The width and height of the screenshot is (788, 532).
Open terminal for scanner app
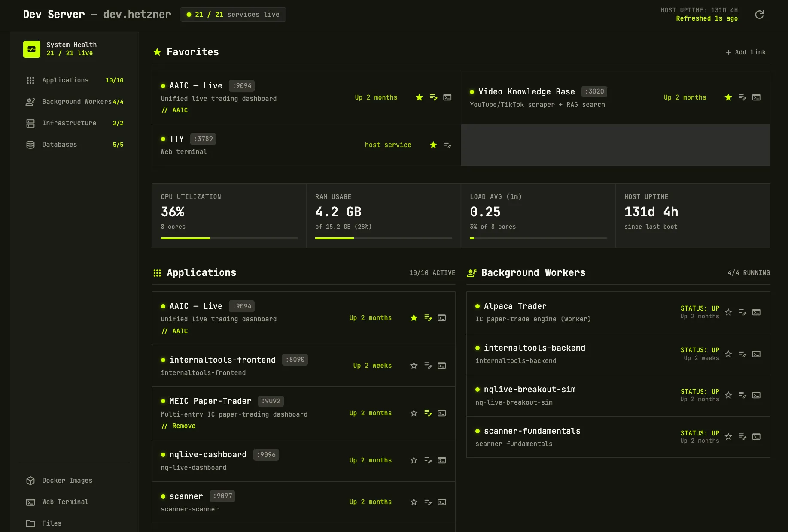(442, 502)
